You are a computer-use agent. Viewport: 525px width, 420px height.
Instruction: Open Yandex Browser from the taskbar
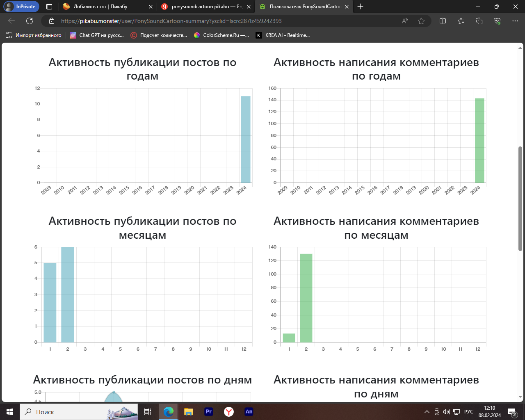pyautogui.click(x=229, y=412)
